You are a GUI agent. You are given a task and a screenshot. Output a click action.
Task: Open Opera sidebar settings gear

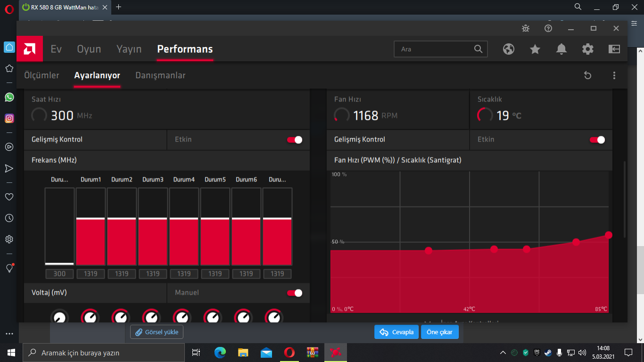(9, 239)
